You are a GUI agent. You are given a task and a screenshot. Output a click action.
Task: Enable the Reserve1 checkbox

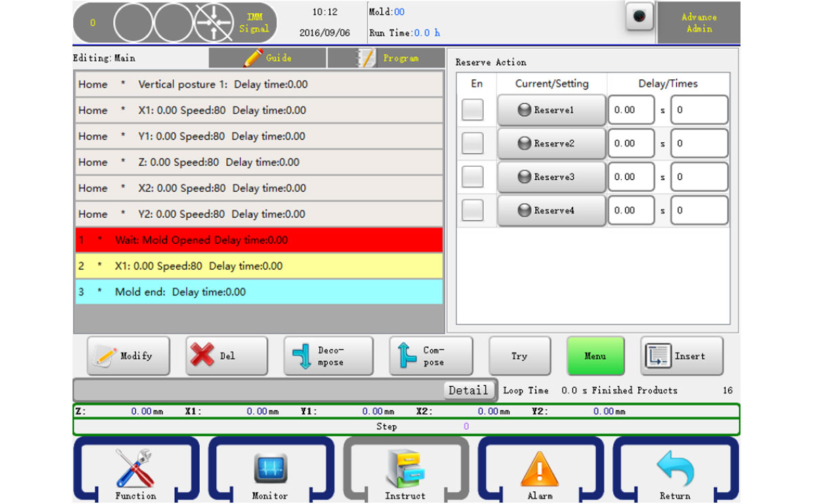(472, 110)
